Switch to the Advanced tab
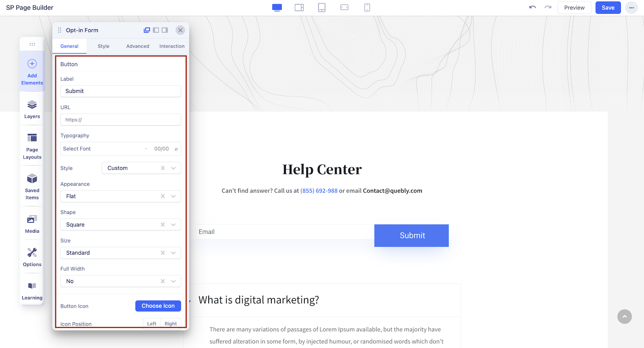644x348 pixels. 138,46
